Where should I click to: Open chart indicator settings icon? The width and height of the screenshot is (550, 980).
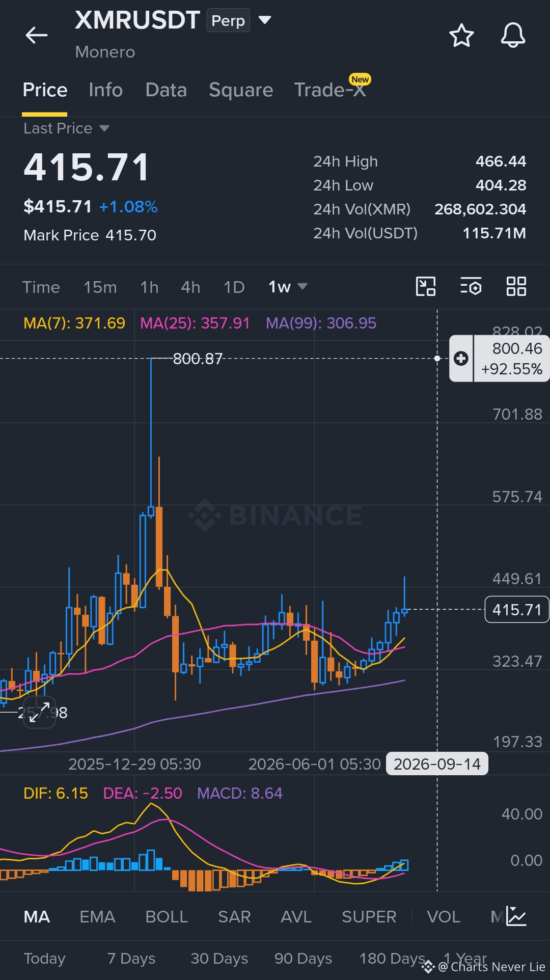coord(471,286)
